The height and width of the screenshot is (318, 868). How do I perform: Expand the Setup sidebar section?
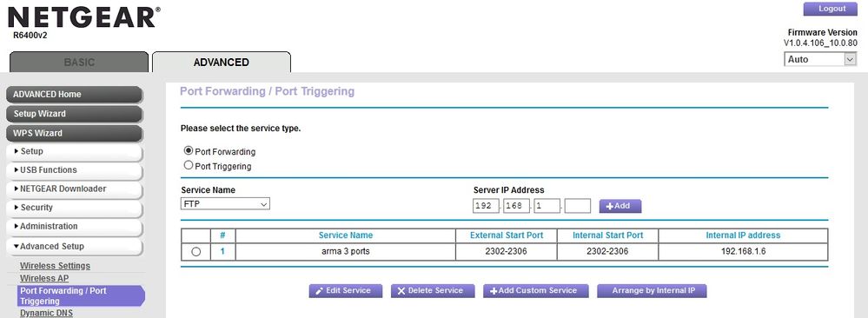click(x=74, y=151)
